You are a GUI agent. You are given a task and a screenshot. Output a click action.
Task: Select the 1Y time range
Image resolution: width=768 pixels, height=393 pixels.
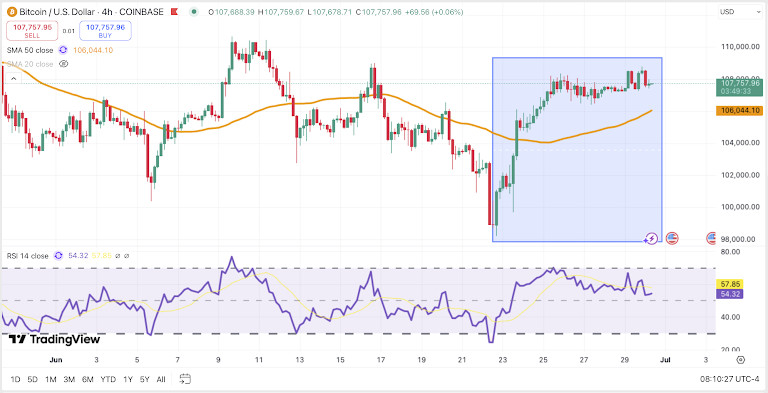tap(128, 379)
